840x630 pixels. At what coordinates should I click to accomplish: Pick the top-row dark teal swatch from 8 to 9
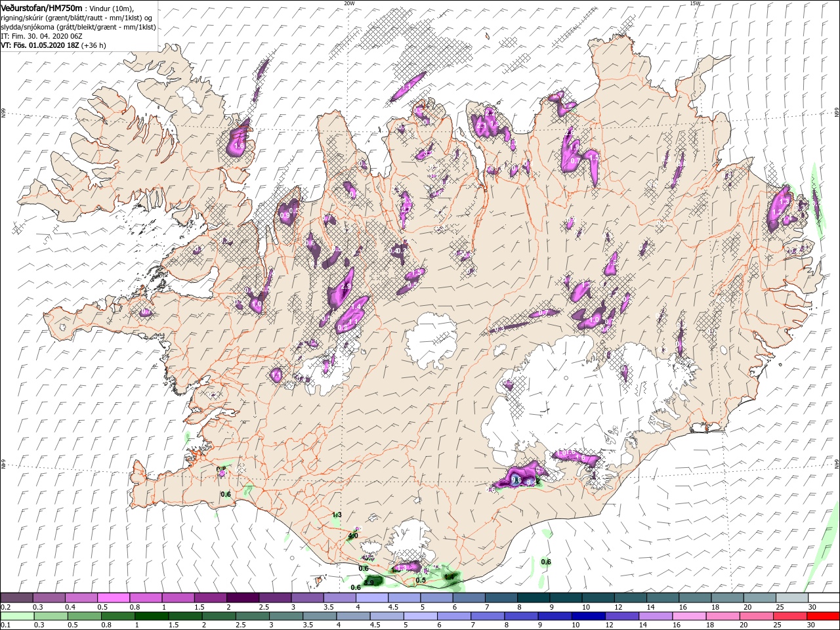tap(533, 598)
